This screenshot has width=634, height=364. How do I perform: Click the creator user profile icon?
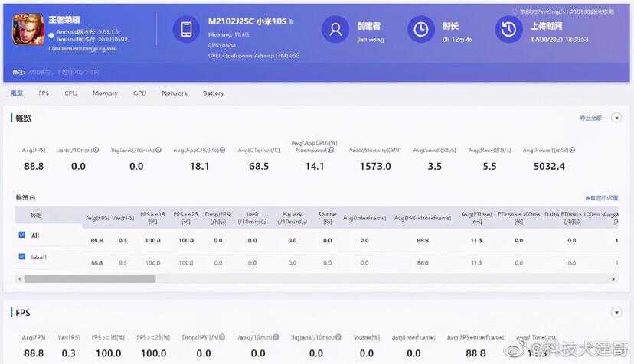pyautogui.click(x=335, y=29)
